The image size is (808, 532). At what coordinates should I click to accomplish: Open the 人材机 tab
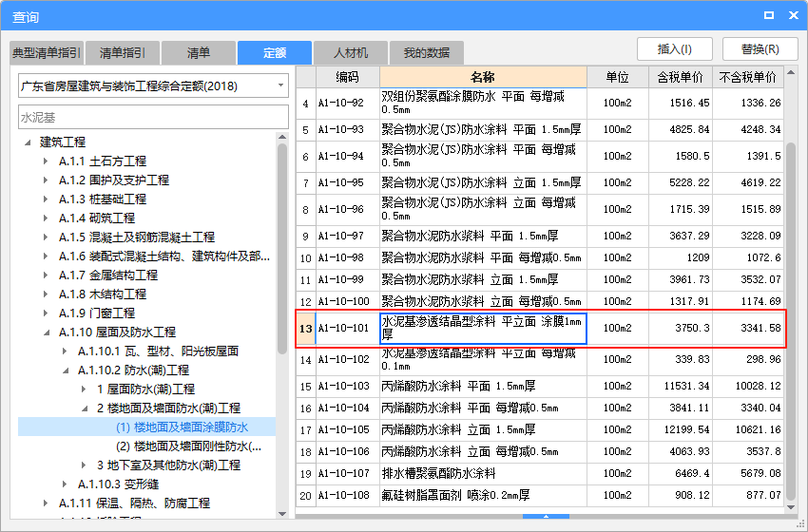351,52
